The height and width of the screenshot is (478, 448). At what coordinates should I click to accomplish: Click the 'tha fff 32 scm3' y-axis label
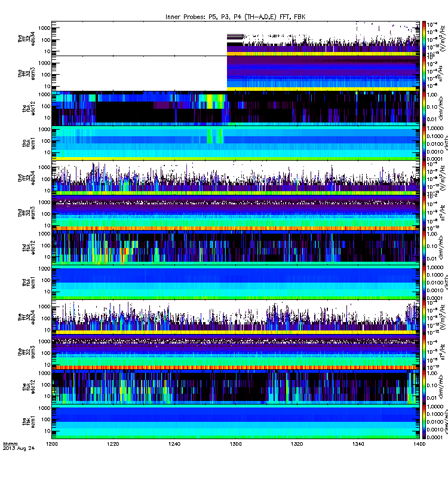pos(26,73)
